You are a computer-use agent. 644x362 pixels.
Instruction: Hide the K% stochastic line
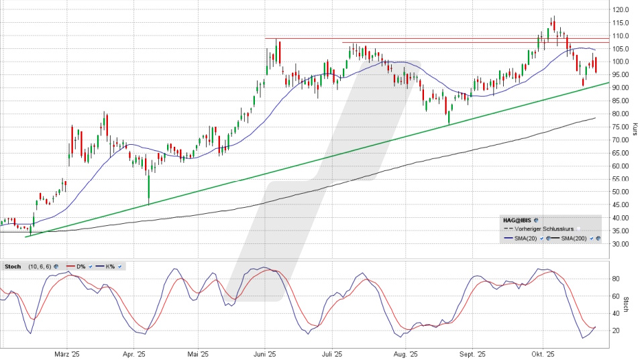[120, 267]
